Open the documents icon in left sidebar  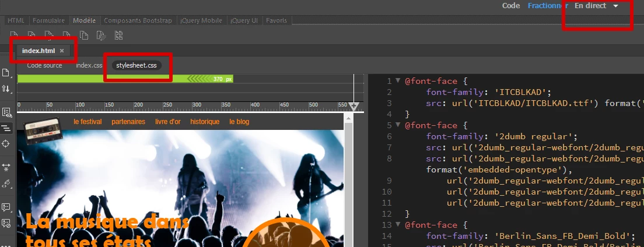point(6,73)
